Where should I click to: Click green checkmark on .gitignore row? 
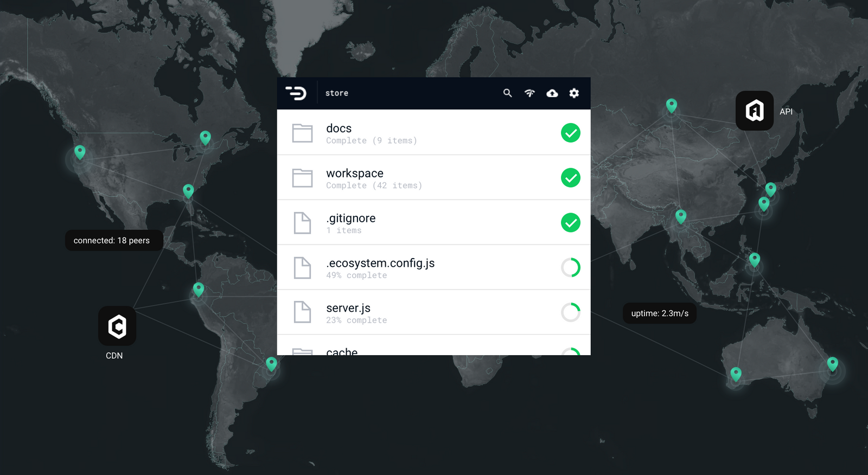(570, 222)
